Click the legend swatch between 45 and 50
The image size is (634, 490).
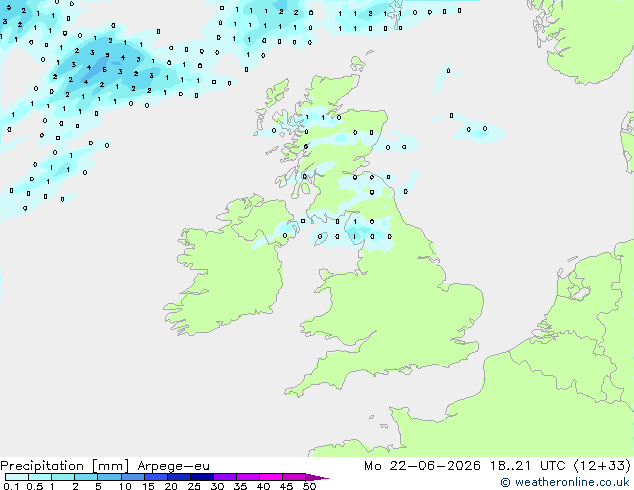click(293, 477)
